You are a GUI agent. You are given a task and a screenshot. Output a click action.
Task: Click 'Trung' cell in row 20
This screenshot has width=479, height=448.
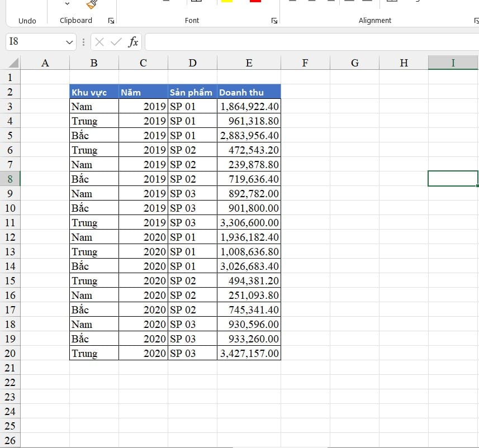[94, 353]
